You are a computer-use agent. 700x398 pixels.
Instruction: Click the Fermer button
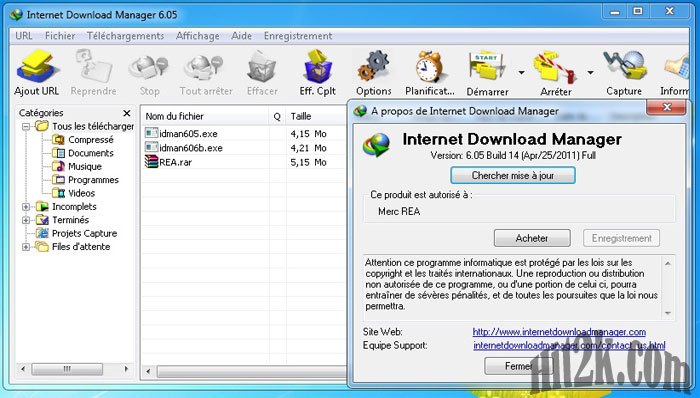click(x=518, y=366)
